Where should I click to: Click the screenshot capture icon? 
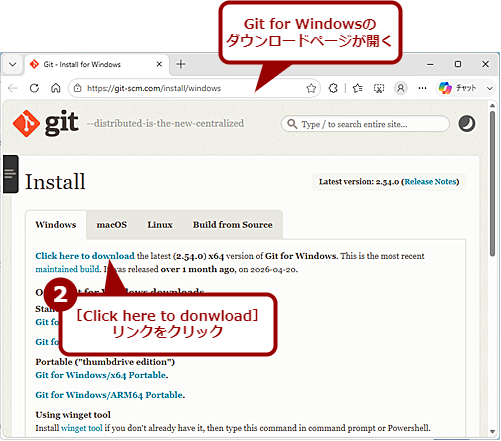click(x=379, y=88)
